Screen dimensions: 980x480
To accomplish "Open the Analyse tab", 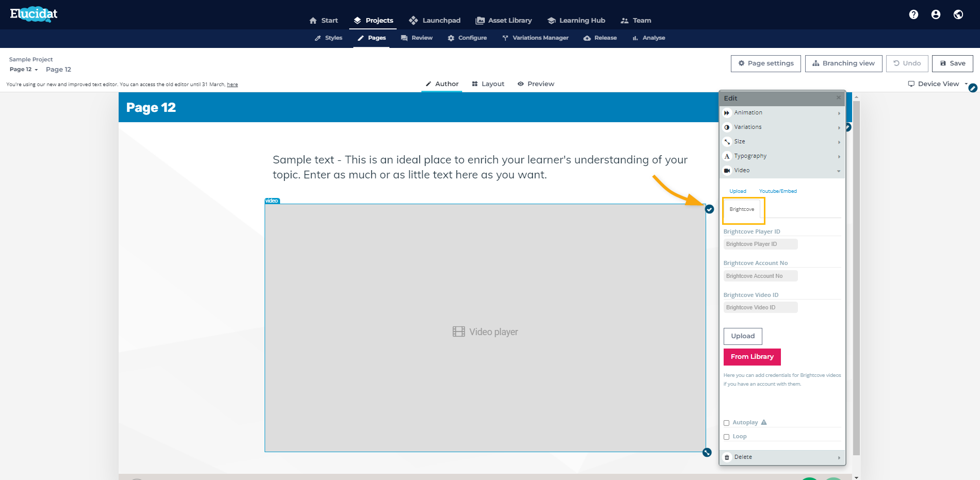I will [x=649, y=38].
